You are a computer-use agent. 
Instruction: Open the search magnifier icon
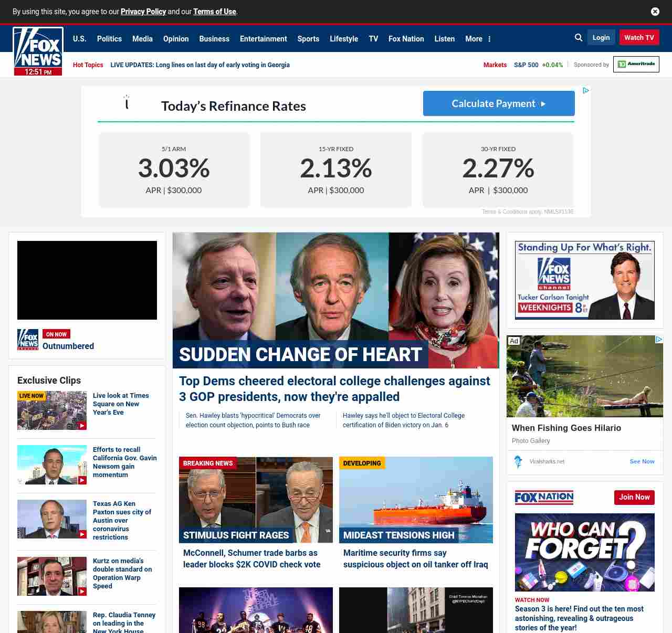coord(578,38)
